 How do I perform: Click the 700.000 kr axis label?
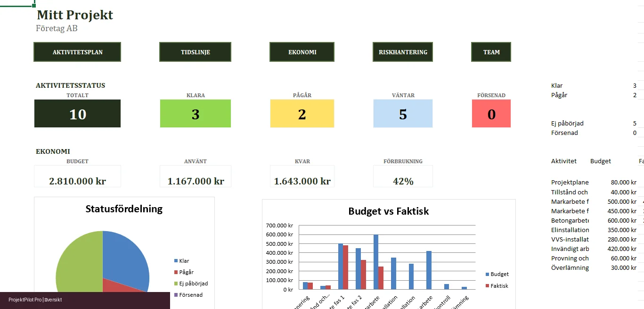[x=280, y=225]
